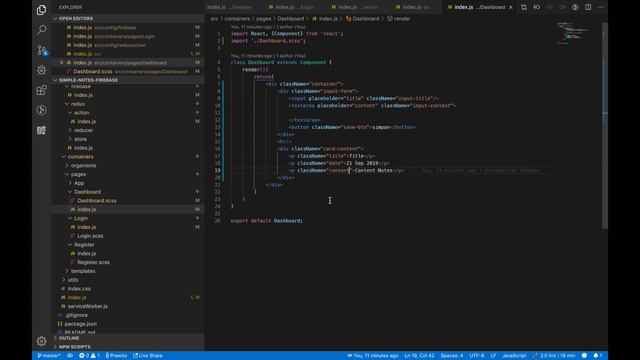Open the Source Control view
Screen dimensions: 640x360
pos(42,50)
